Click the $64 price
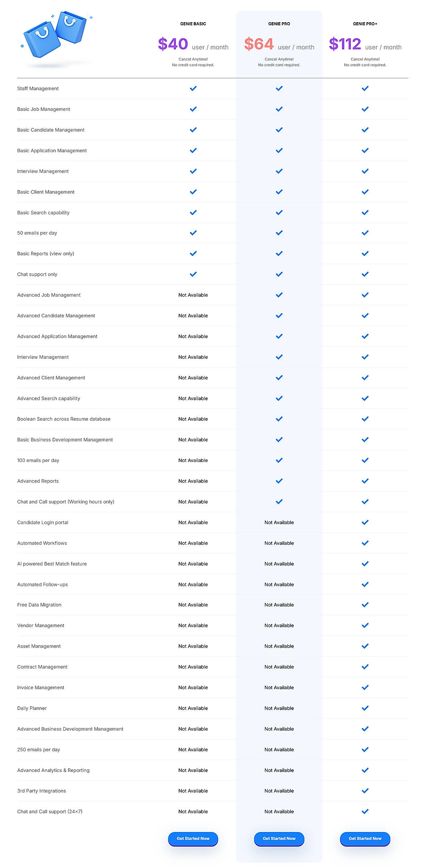Screen dimensions: 423x868 259,44
